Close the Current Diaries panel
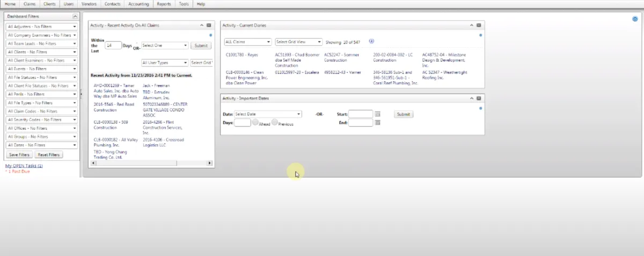644x256 pixels. tap(479, 25)
